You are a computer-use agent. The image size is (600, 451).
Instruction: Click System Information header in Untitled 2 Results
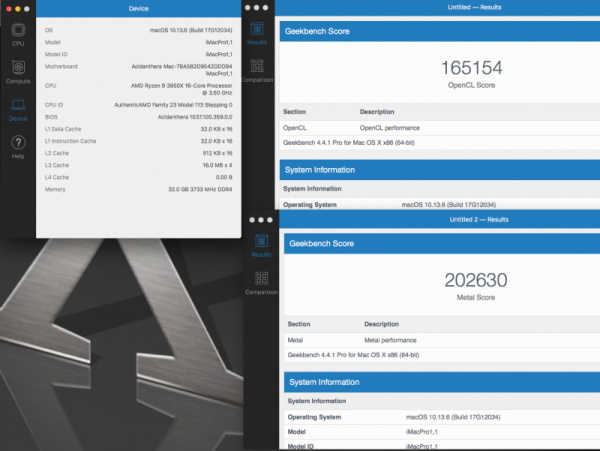pyautogui.click(x=442, y=382)
